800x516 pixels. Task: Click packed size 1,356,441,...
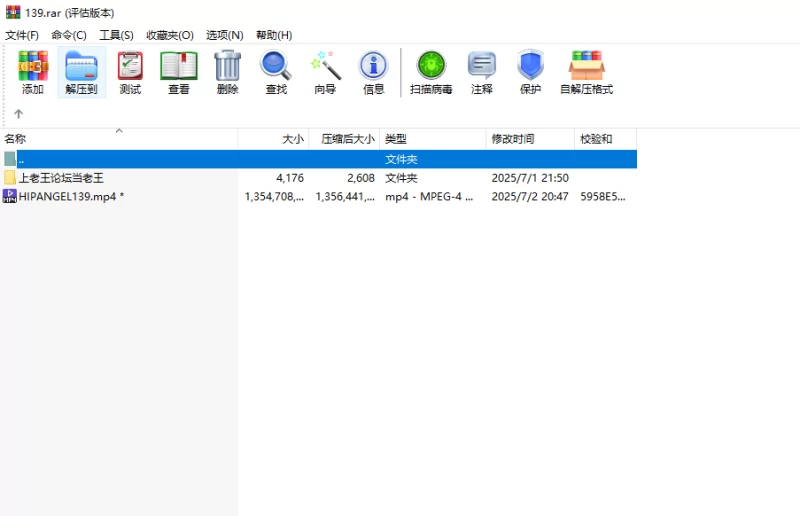point(345,196)
